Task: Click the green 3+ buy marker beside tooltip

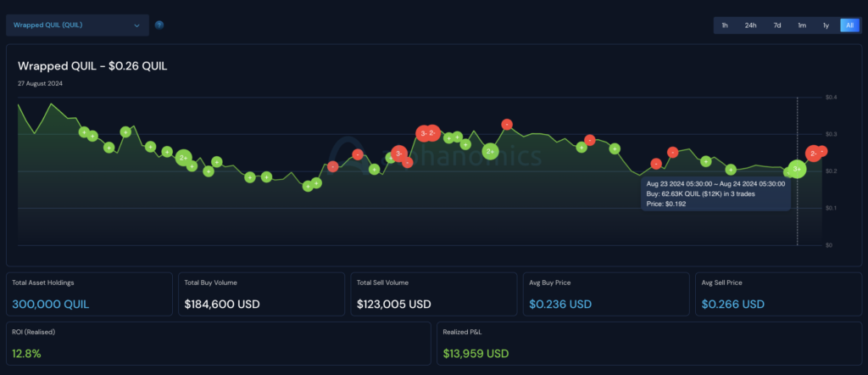Action: pyautogui.click(x=796, y=170)
